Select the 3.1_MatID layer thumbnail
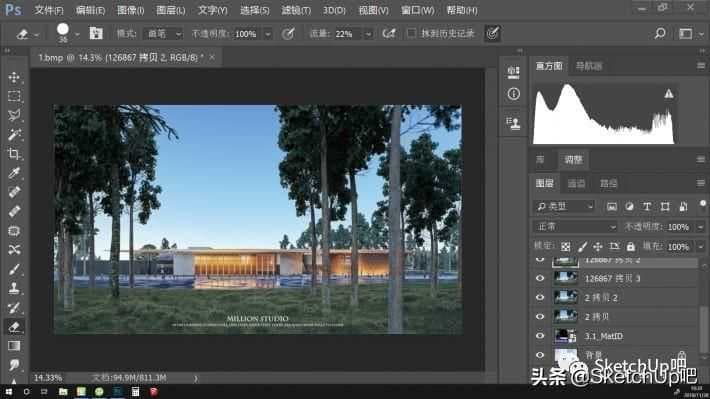The height and width of the screenshot is (399, 710). tap(565, 336)
